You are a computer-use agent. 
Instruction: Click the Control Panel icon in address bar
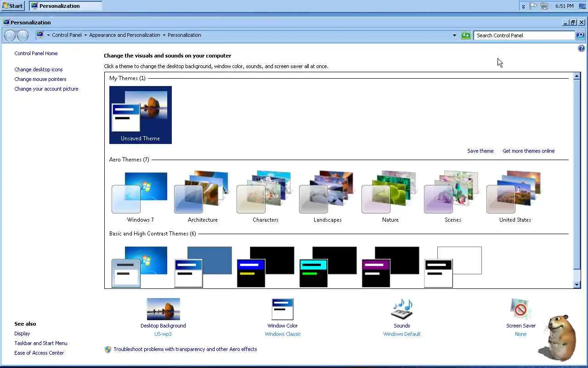point(40,34)
